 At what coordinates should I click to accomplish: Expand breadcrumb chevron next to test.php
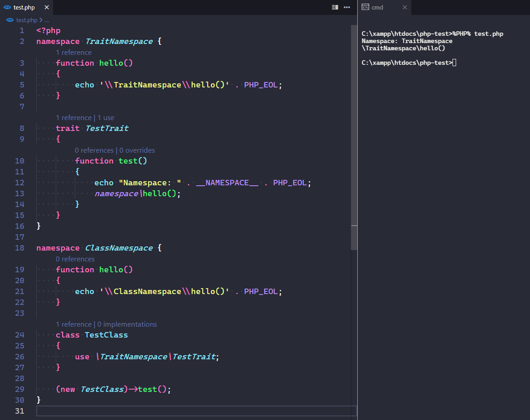[41, 20]
